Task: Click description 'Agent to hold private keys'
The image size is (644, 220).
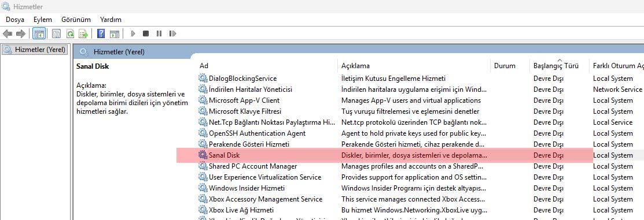Action: tap(414, 133)
